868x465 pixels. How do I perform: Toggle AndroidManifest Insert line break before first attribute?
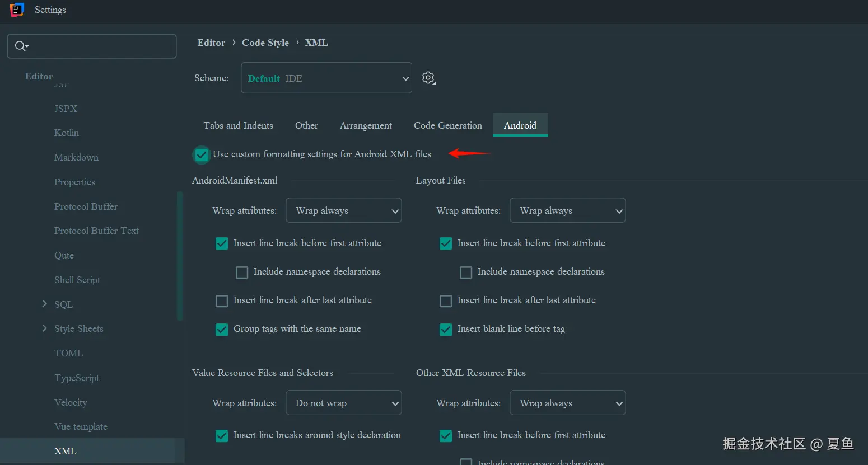pyautogui.click(x=222, y=243)
